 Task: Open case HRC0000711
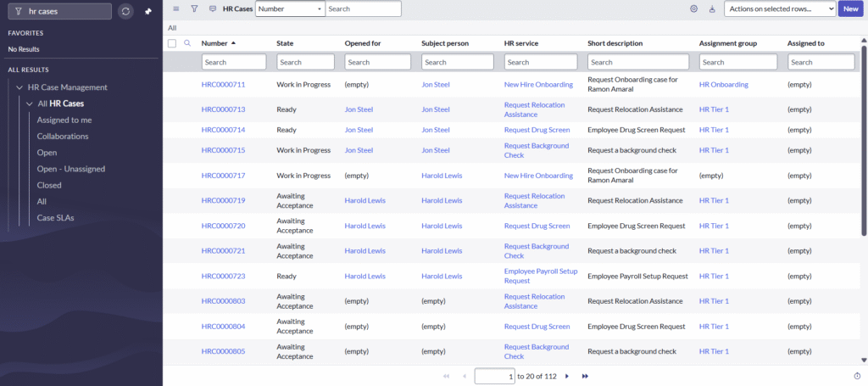point(223,85)
